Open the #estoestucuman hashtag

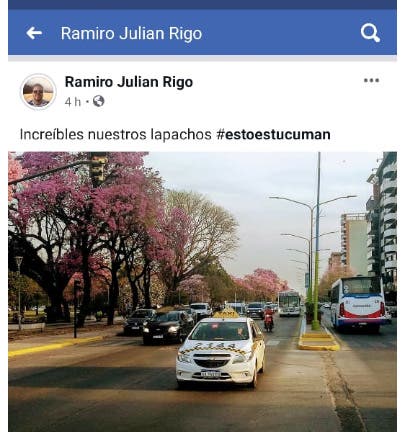coord(273,134)
